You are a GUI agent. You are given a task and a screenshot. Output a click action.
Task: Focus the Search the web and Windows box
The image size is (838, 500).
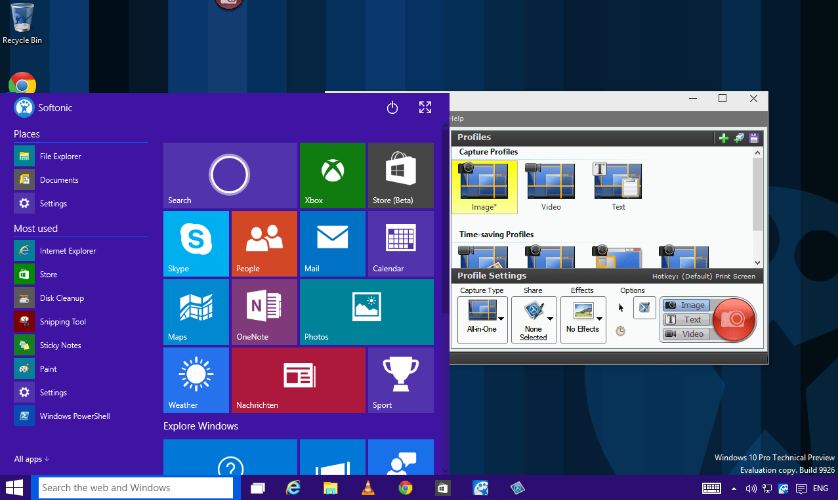point(136,488)
